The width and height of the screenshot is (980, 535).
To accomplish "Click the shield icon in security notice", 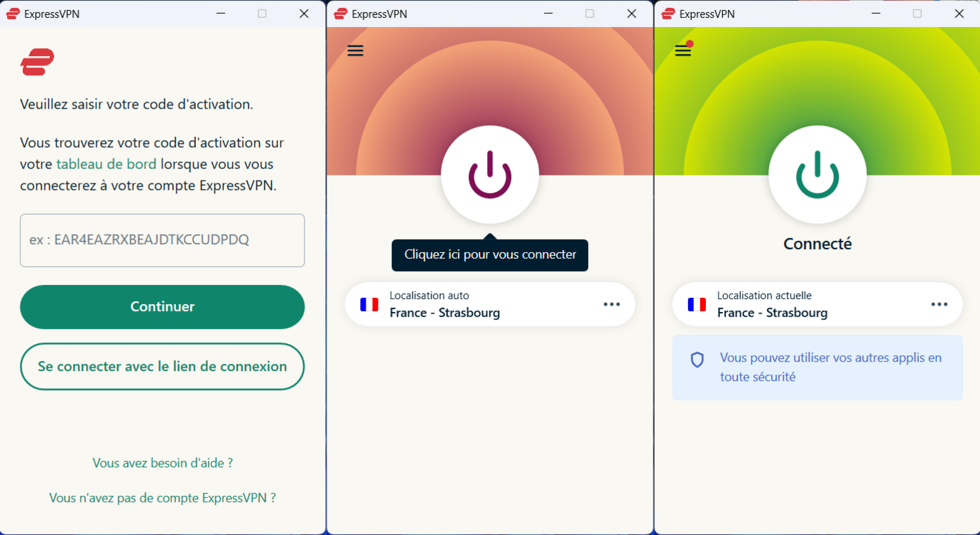I will click(697, 360).
